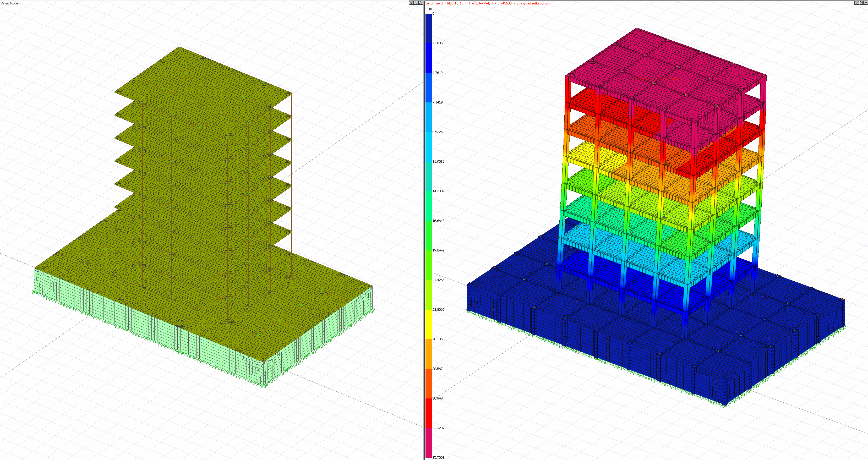Click the 35.7093 maximum legend value
Viewport: 868px width, 460px height.
click(x=438, y=457)
